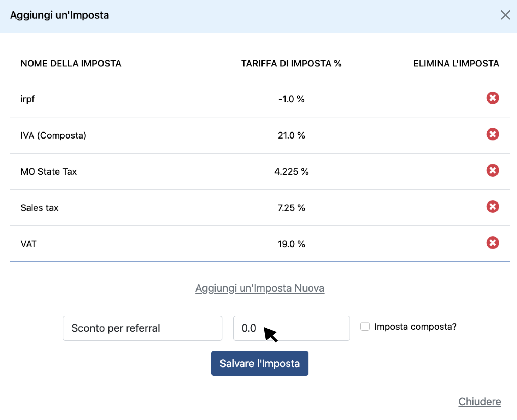Click the 7.25 % rate value

[x=291, y=208]
